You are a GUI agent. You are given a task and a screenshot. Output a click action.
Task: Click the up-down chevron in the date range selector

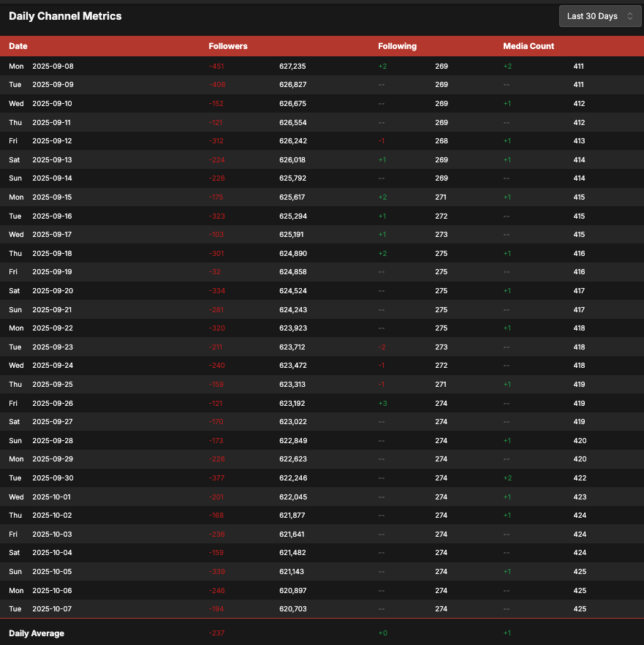pyautogui.click(x=629, y=16)
